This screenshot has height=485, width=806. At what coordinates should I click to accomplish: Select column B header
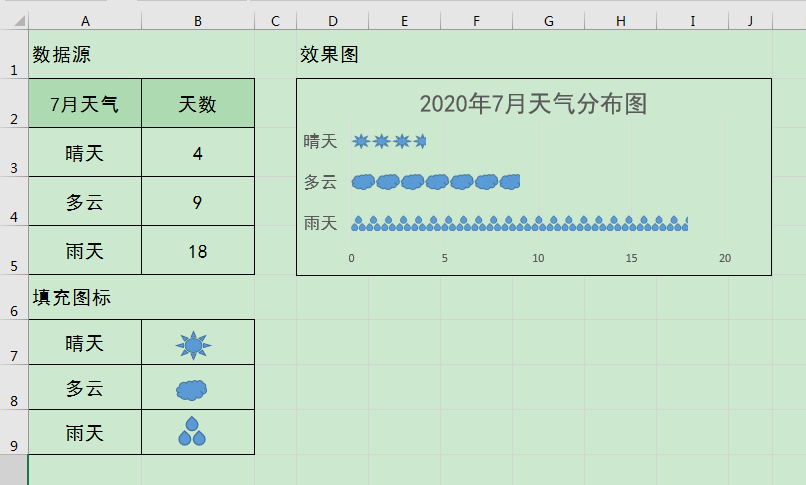click(198, 21)
